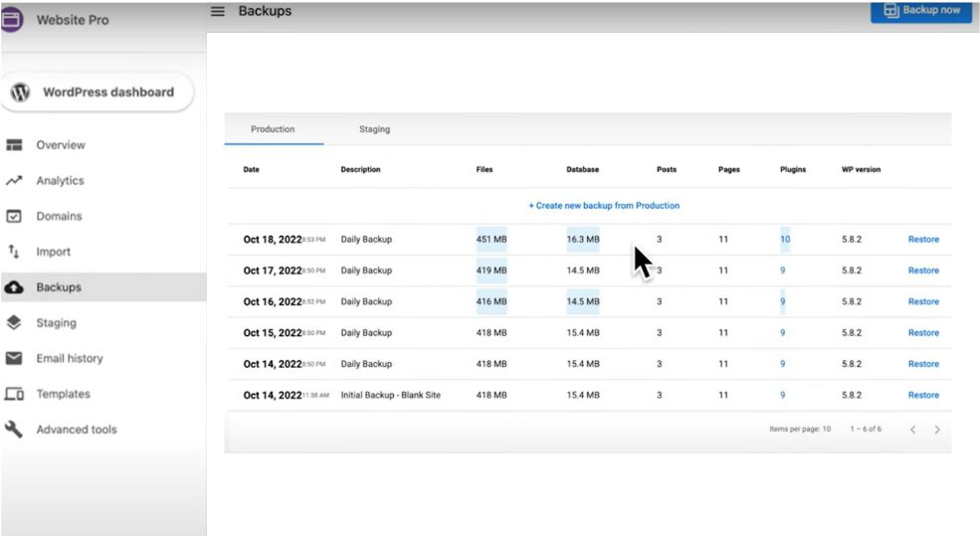Click plugins count 9 for Oct 16
The width and height of the screenshot is (980, 536).
pos(782,301)
